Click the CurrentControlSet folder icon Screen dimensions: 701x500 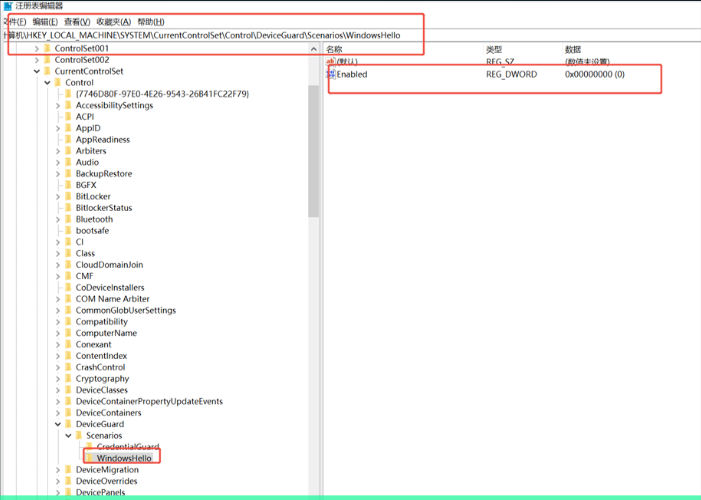[x=47, y=71]
